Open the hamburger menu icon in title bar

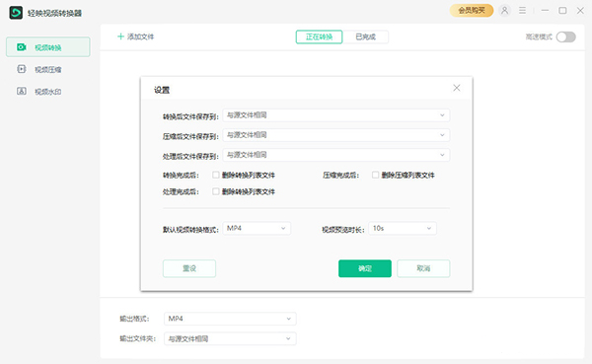522,11
